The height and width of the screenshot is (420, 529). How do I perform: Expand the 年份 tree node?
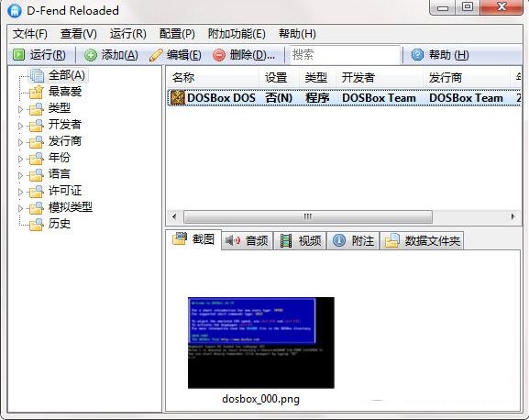(20, 159)
